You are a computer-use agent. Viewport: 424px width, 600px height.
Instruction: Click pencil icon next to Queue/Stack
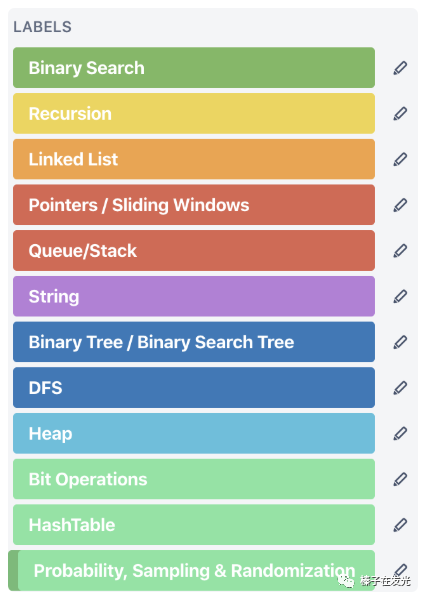click(400, 251)
